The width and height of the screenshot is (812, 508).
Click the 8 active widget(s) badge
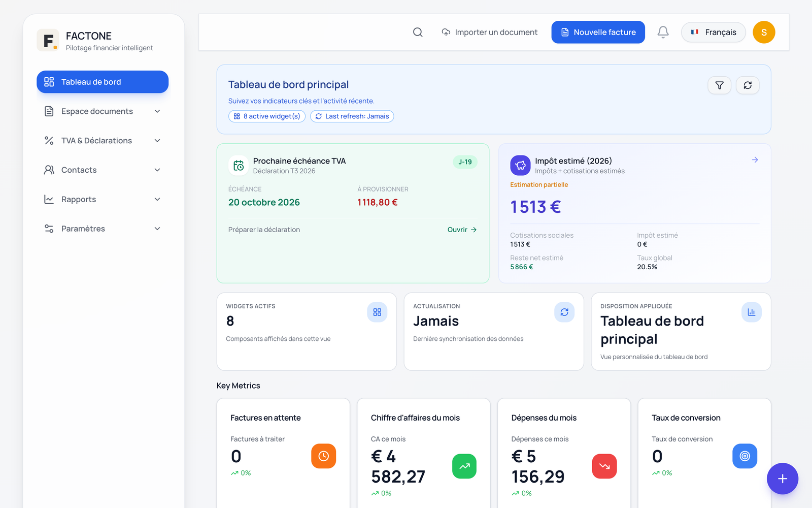(x=267, y=116)
